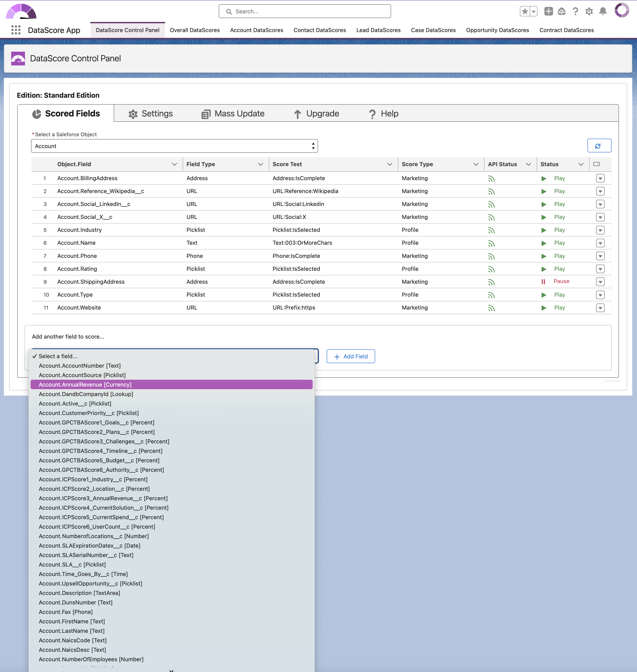Open the Lead DataScores nav tab
Viewport: 637px width, 672px height.
[378, 30]
